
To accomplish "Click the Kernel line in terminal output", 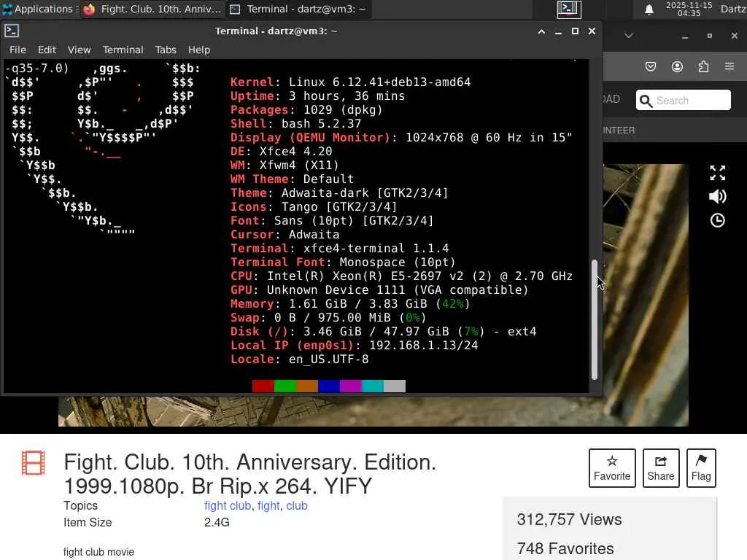I will (x=351, y=82).
